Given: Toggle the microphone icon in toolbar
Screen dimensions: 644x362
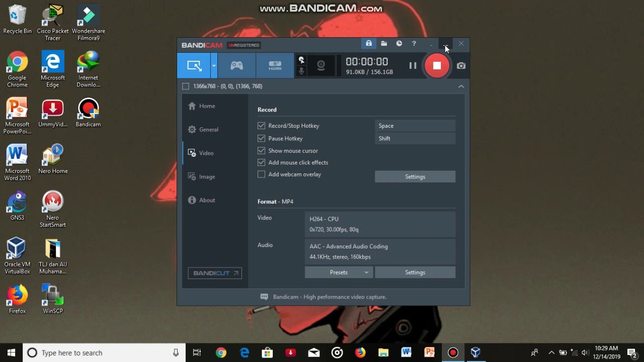Looking at the screenshot, I should [x=301, y=71].
